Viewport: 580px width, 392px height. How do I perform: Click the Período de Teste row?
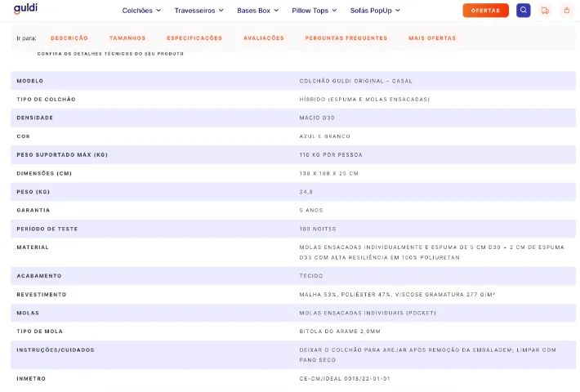click(293, 229)
